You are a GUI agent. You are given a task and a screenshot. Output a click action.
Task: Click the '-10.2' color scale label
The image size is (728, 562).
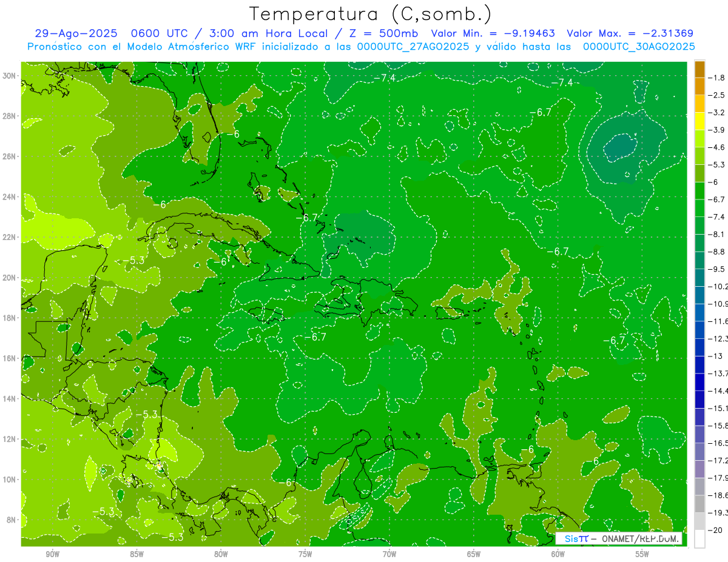pyautogui.click(x=718, y=287)
